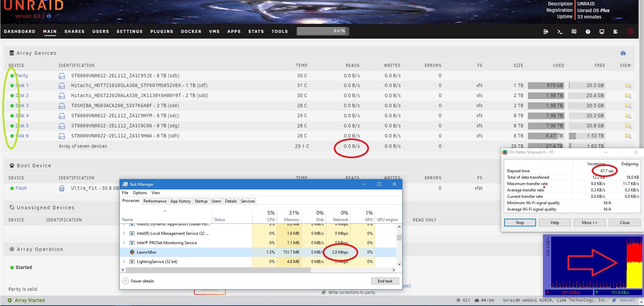
Task: Click the help question mark icon
Action: tap(588, 32)
